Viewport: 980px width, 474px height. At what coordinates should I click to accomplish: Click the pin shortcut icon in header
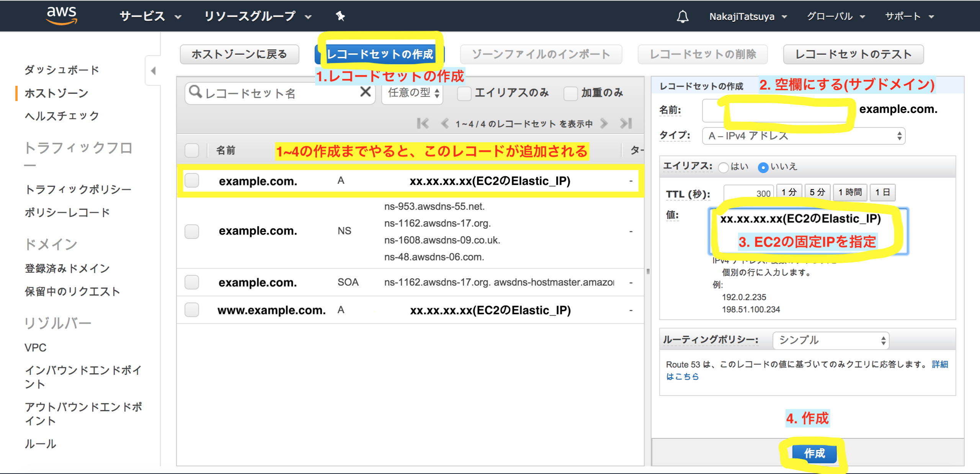pos(340,16)
